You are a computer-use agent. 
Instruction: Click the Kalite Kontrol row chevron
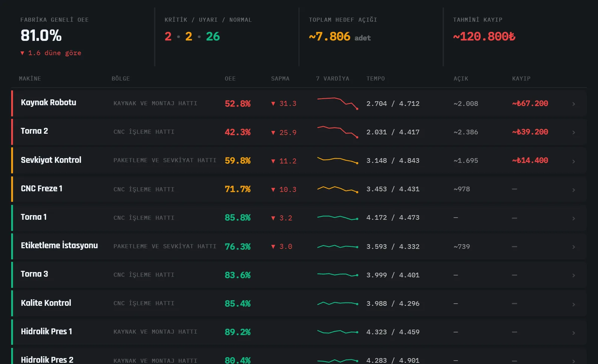[573, 304]
